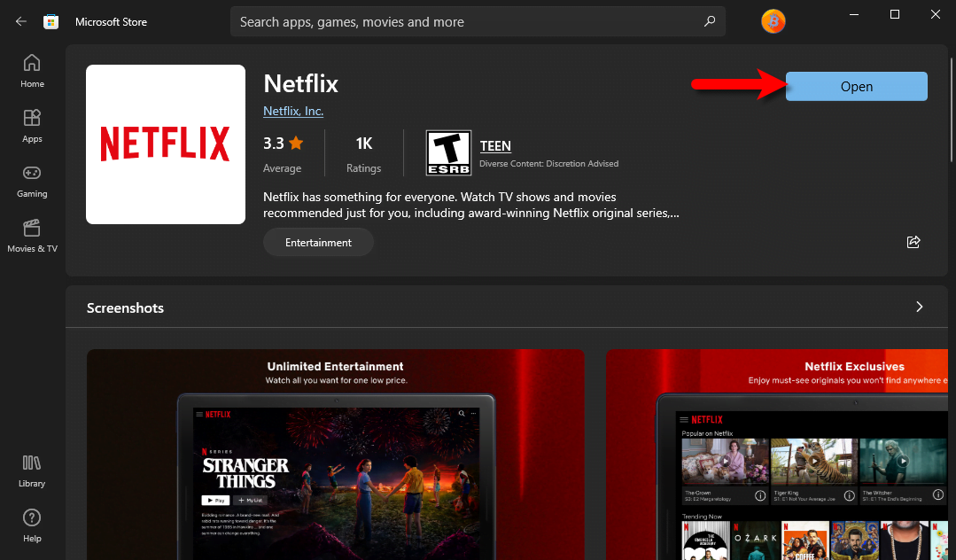Click the vertical scrollbar
Screen dimensions: 956x560
(952, 110)
